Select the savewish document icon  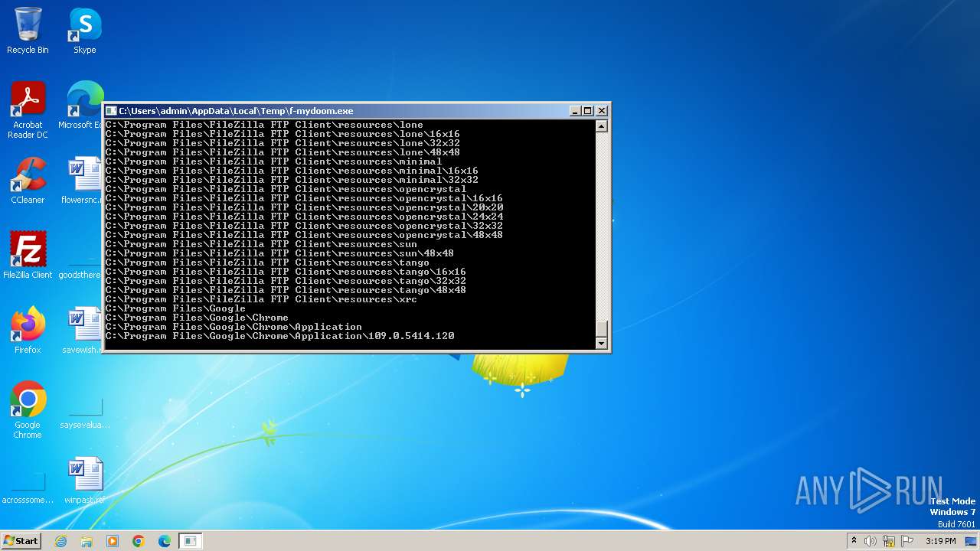(83, 331)
